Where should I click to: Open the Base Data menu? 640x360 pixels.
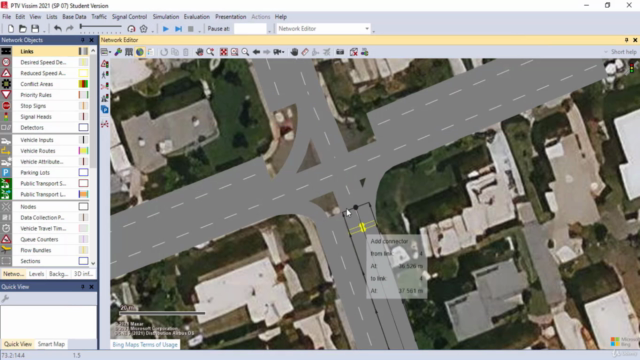click(74, 17)
